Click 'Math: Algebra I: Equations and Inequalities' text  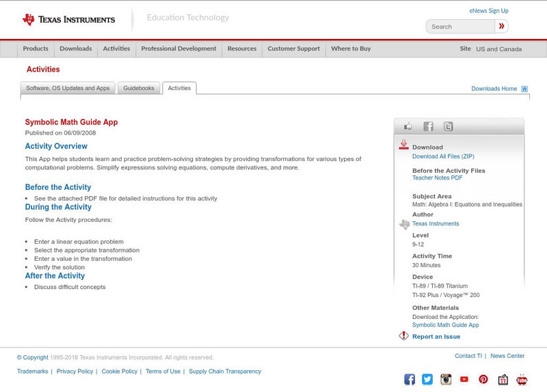point(467,205)
